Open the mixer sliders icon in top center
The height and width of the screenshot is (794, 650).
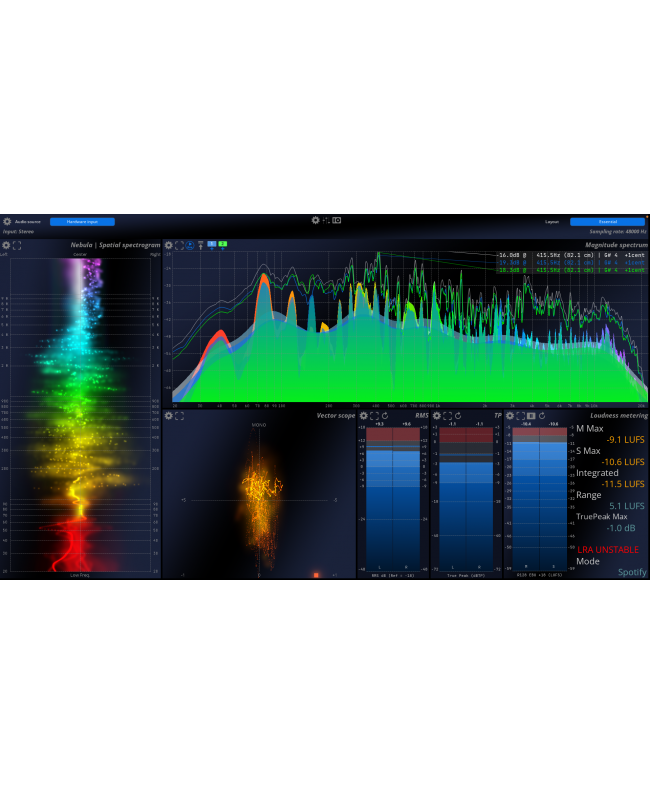pyautogui.click(x=326, y=220)
